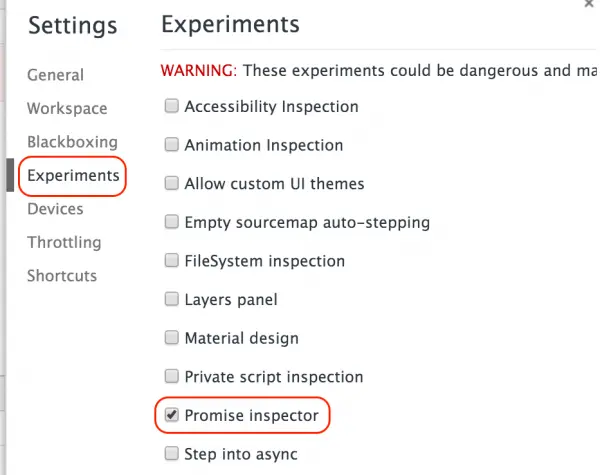
Task: Show the Throttling settings
Action: click(64, 242)
